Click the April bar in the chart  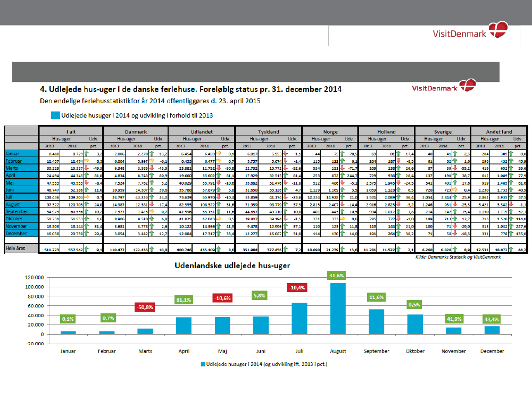pyautogui.click(x=184, y=326)
